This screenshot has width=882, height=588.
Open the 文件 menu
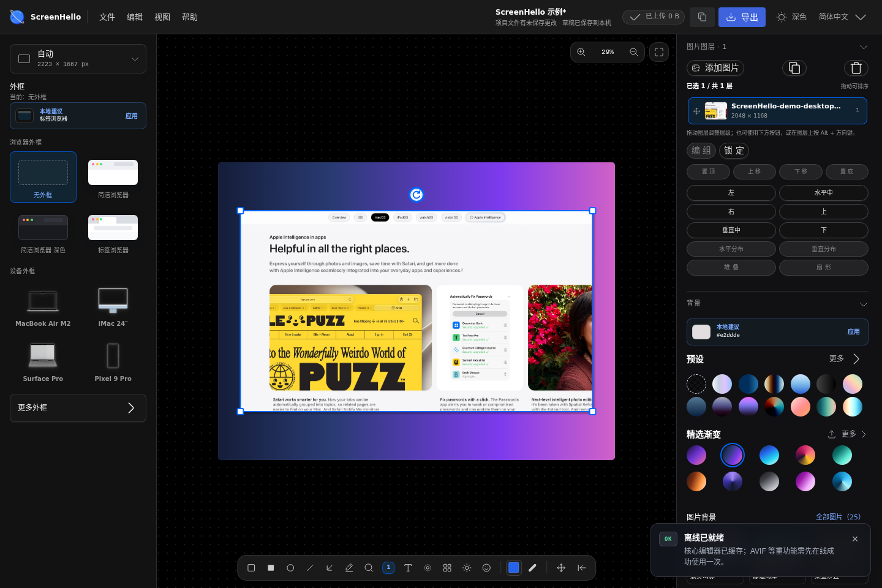pyautogui.click(x=107, y=17)
